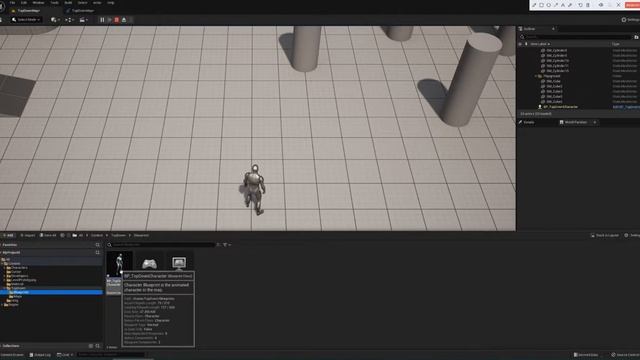Viewport: 640px width, 360px height.
Task: Open the Tools menu
Action: point(54,2)
